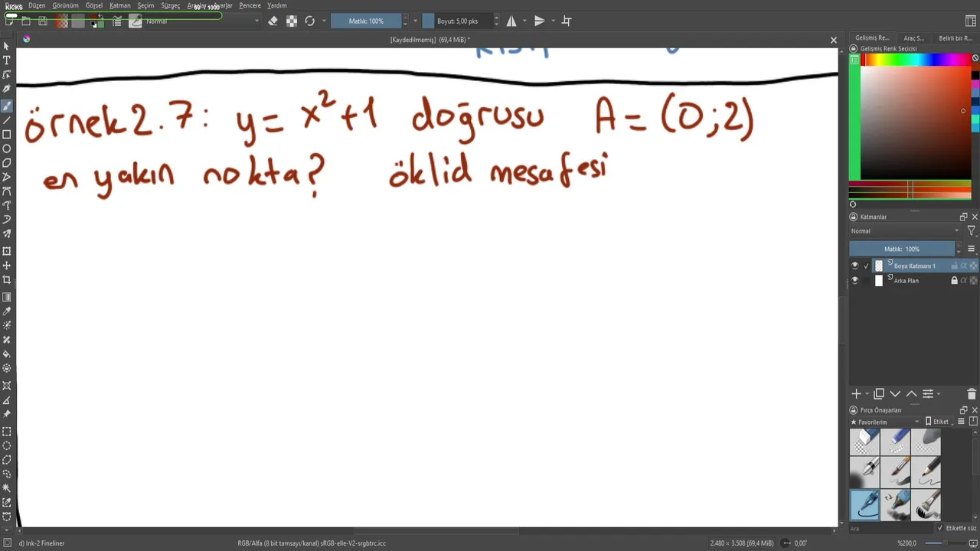
Task: Reload the original brush preset
Action: coord(309,21)
